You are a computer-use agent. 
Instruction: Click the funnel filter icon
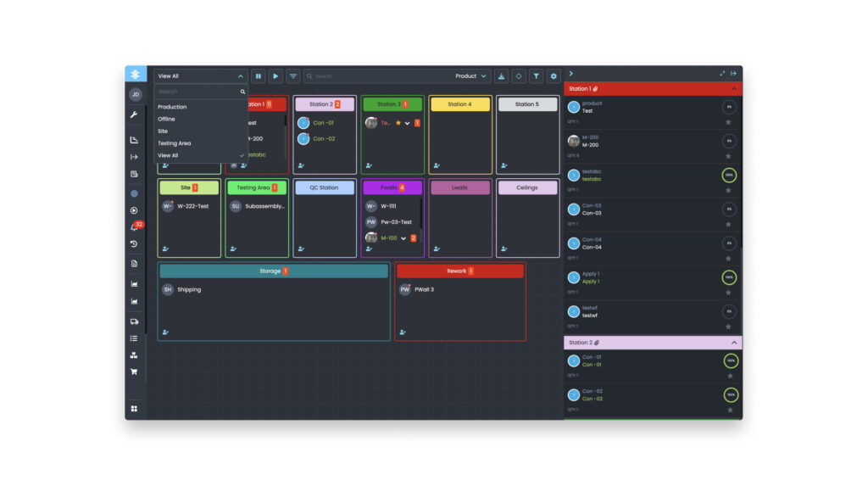(536, 76)
